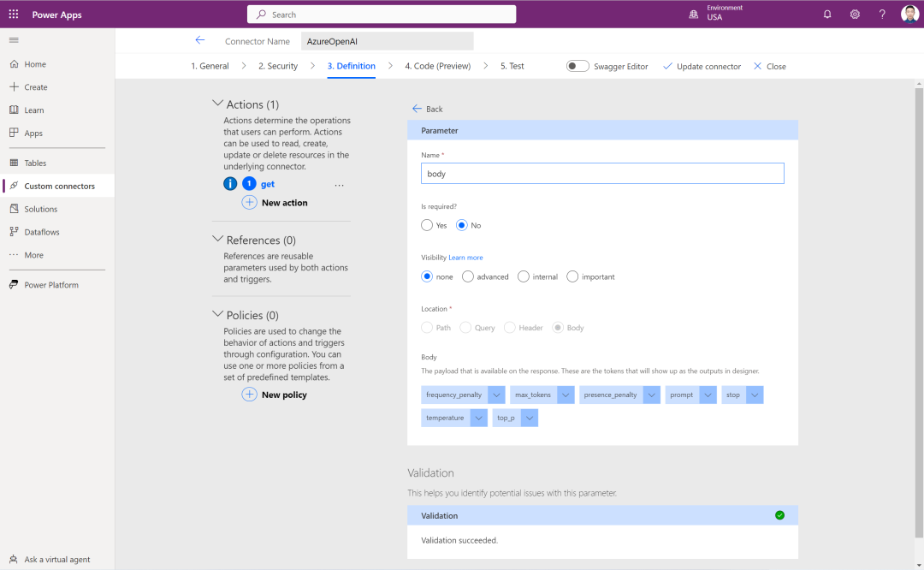Click the green validation check icon
Viewport: 924px width, 570px height.
click(x=779, y=515)
